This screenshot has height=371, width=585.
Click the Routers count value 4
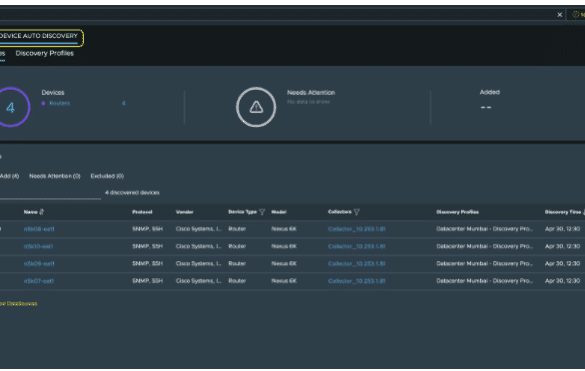tap(123, 103)
